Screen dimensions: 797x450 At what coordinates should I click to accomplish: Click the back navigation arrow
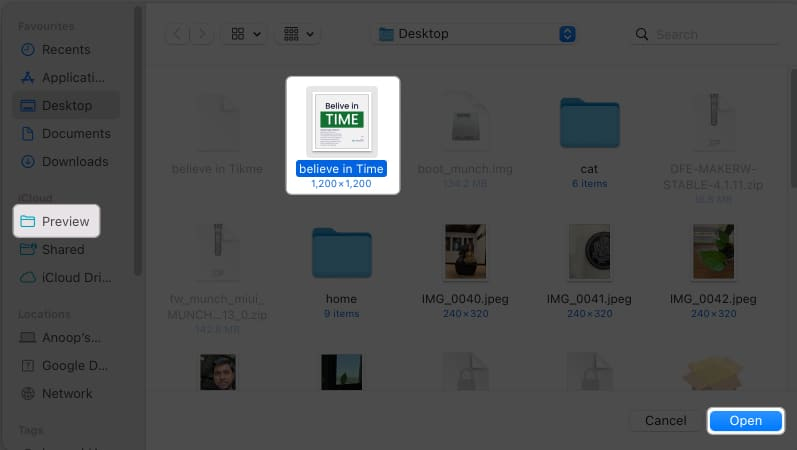pyautogui.click(x=178, y=34)
